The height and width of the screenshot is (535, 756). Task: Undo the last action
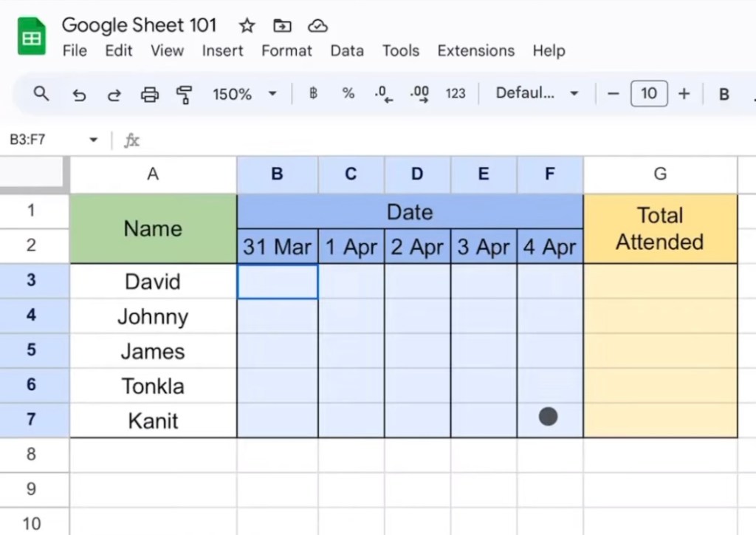(79, 95)
